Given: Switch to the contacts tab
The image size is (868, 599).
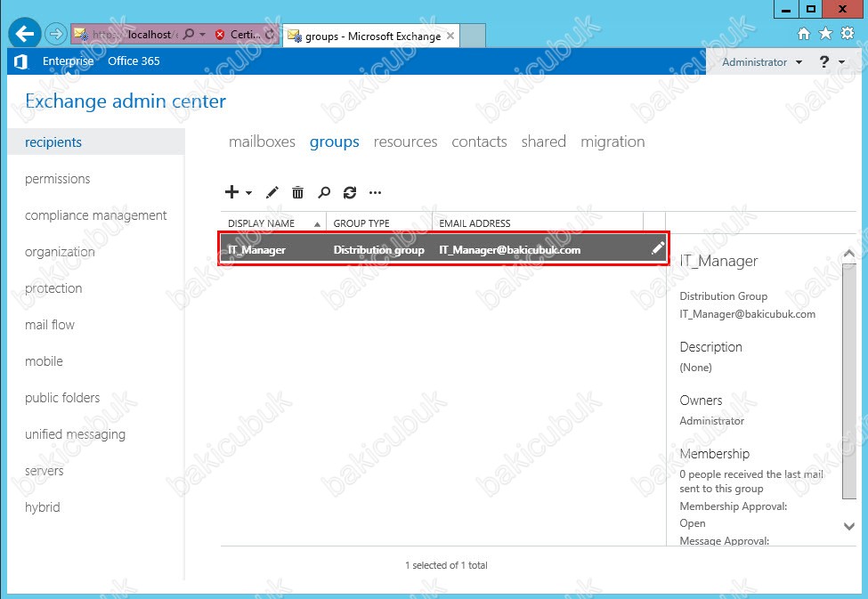Looking at the screenshot, I should pos(479,142).
